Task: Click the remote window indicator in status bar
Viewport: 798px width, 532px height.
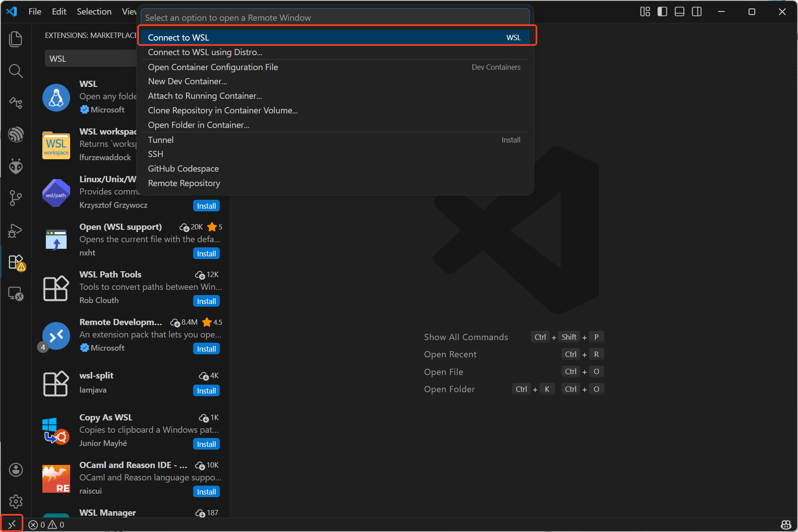Action: pos(12,524)
